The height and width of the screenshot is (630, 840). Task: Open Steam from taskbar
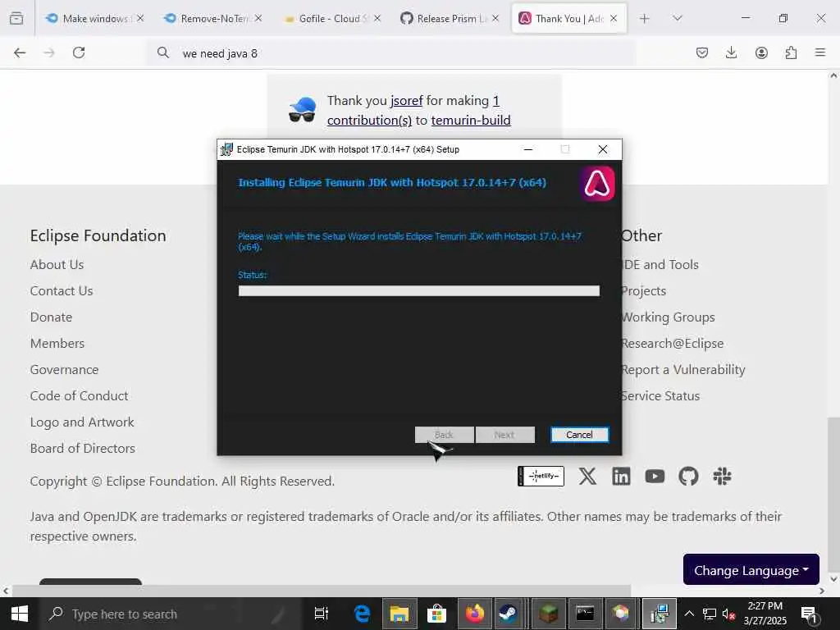pyautogui.click(x=508, y=614)
